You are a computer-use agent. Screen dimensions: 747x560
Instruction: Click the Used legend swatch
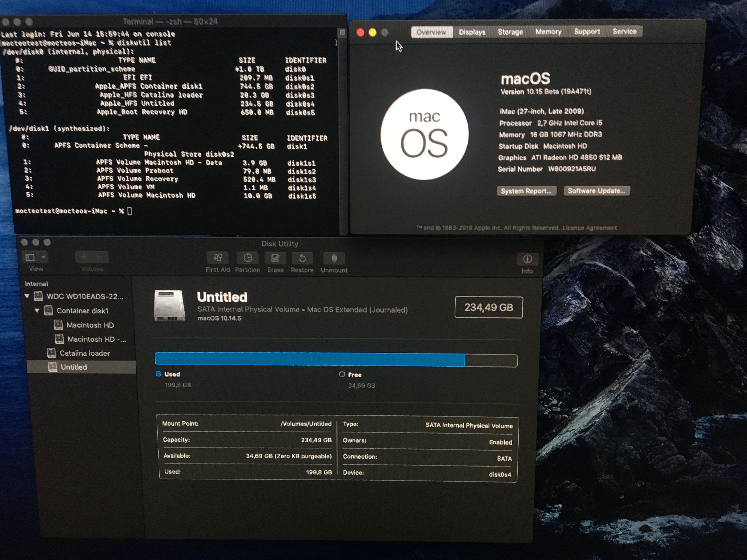(x=158, y=374)
